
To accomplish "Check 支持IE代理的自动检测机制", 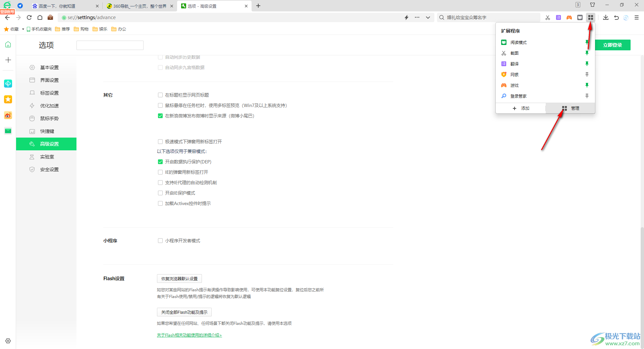I will pos(160,183).
